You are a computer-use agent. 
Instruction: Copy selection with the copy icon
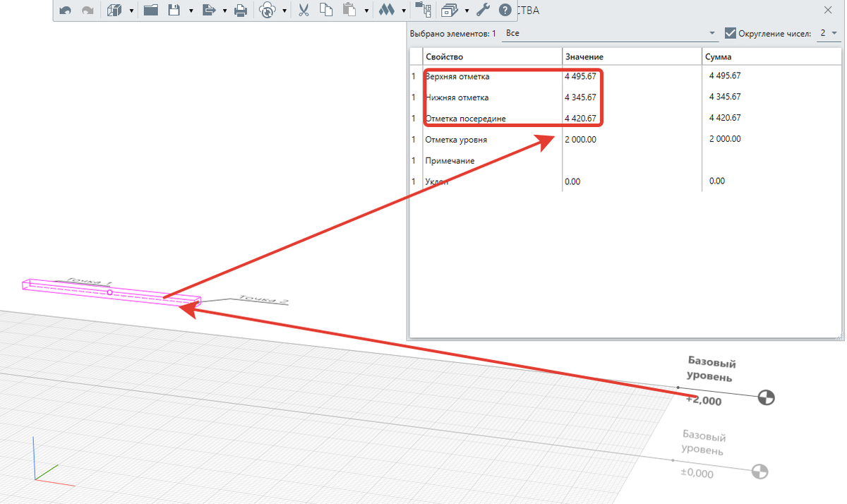(x=326, y=11)
